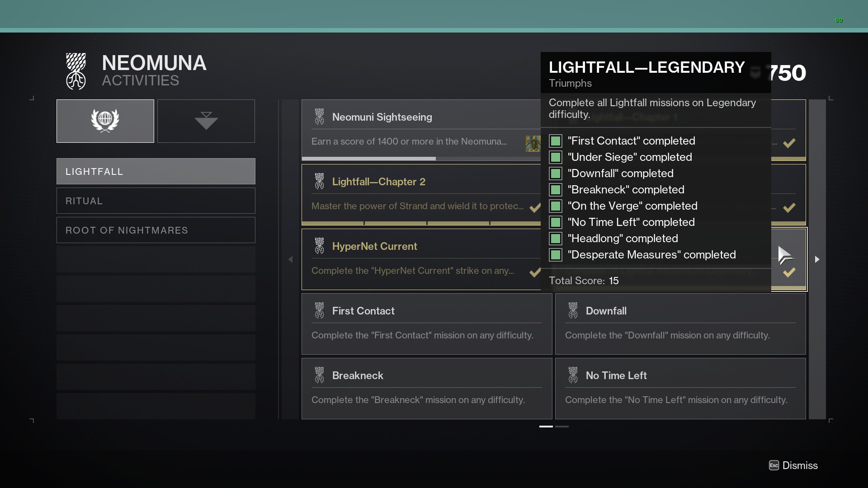Select the globe laurel Activities category icon
This screenshot has height=488, width=868.
[105, 121]
